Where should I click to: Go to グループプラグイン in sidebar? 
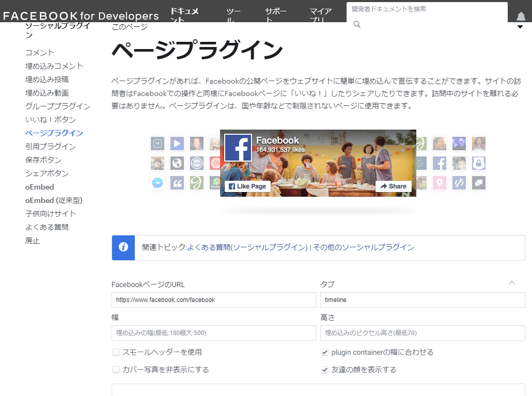click(x=58, y=106)
